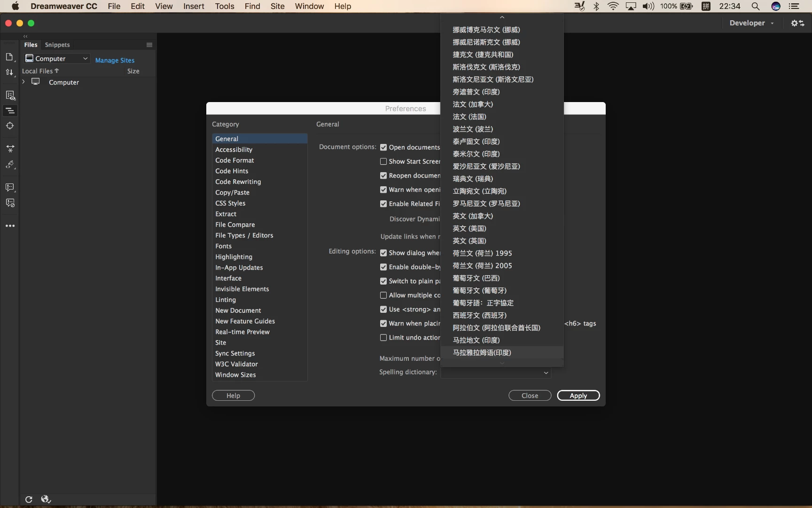Open the Developer workspace dropdown

pos(751,23)
